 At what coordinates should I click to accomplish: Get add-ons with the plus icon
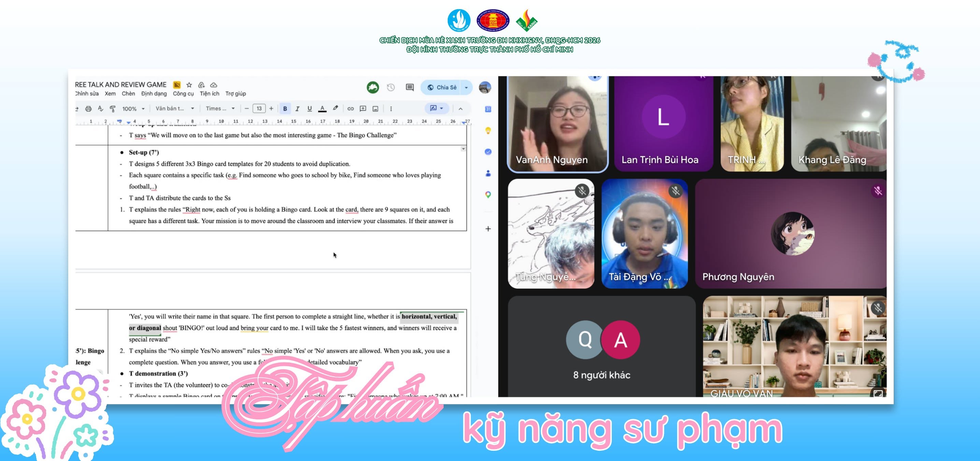(x=488, y=228)
